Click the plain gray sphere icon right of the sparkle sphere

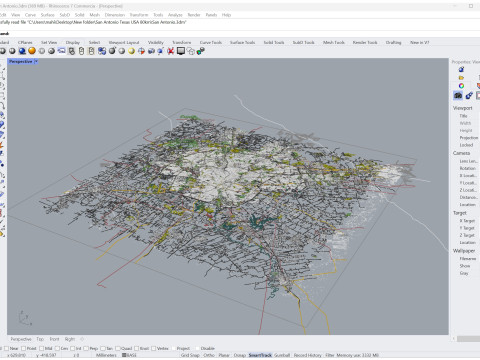tap(122, 51)
